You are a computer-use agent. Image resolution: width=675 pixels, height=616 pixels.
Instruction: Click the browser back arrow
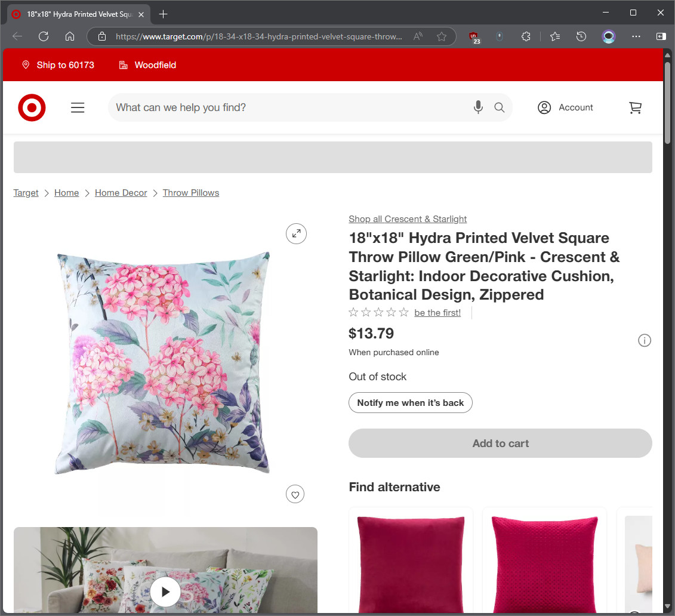[x=17, y=36]
